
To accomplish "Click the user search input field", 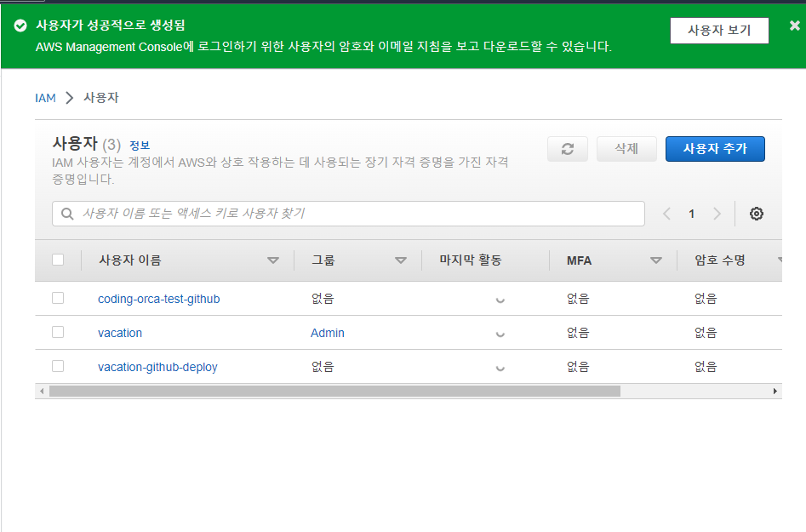I will coord(348,214).
